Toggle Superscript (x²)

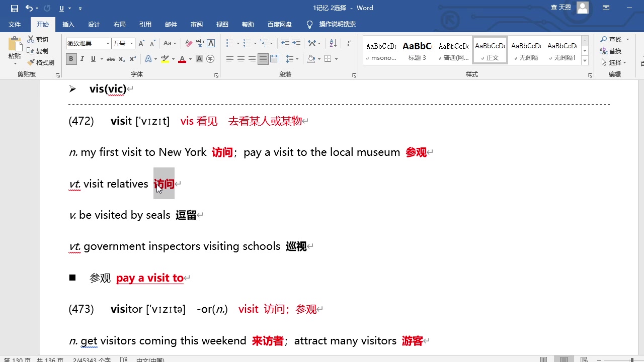(133, 59)
